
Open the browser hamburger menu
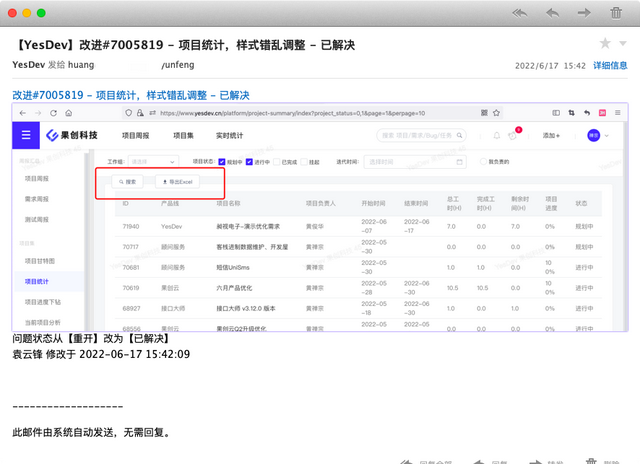point(618,113)
